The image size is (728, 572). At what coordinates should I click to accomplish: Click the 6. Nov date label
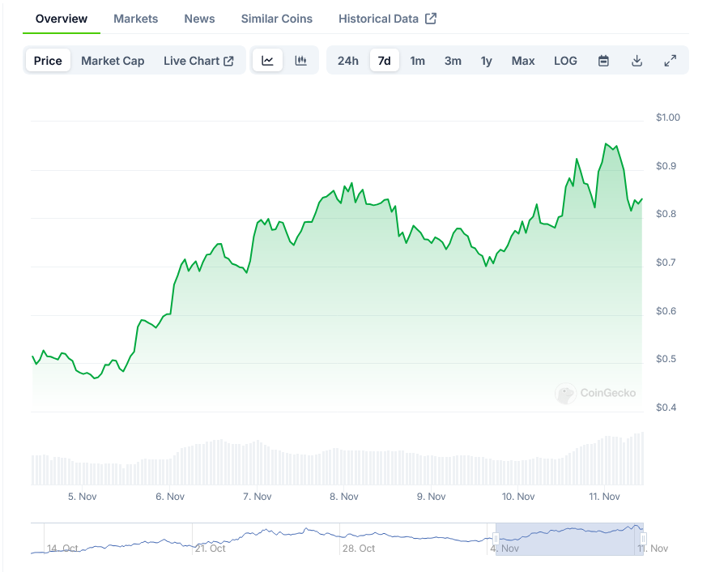(170, 497)
